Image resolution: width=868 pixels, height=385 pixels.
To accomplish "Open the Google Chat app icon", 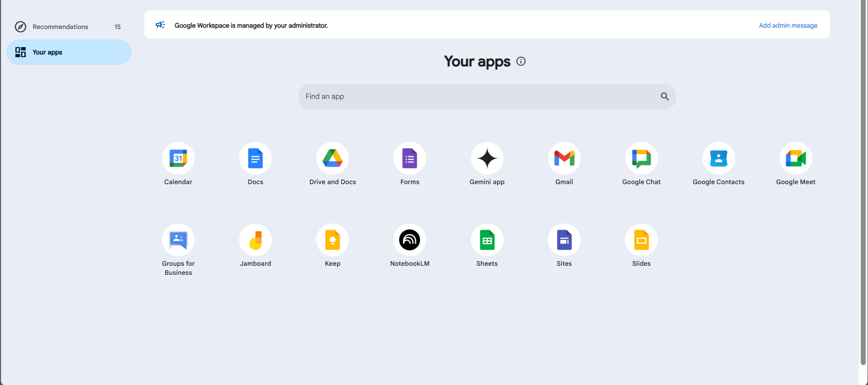I will coord(641,158).
